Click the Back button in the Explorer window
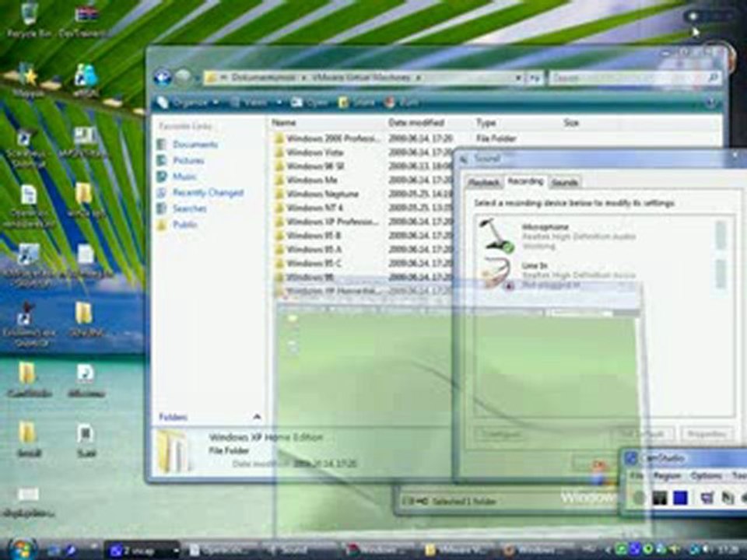747x560 pixels. pos(163,77)
